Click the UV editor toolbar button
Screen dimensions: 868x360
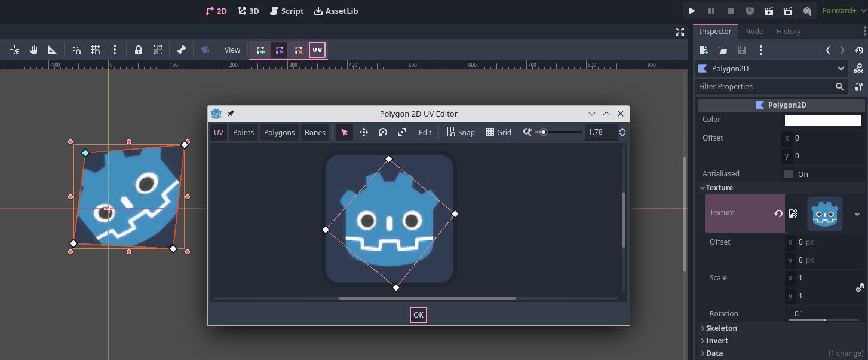[317, 50]
